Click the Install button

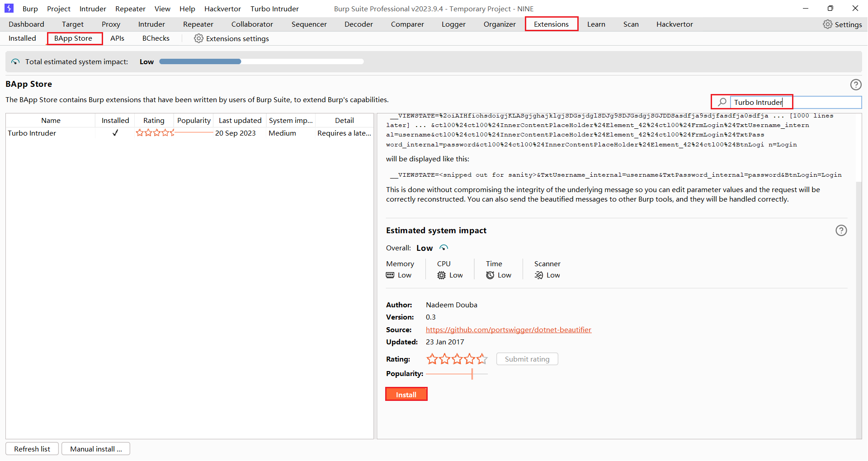pyautogui.click(x=406, y=395)
